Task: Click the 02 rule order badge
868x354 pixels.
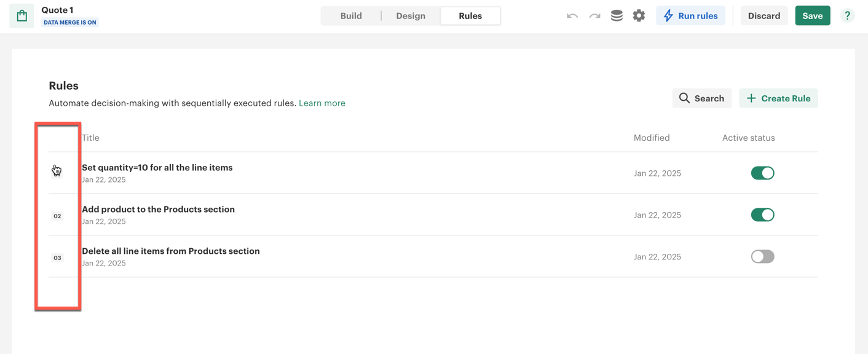Action: coord(57,216)
